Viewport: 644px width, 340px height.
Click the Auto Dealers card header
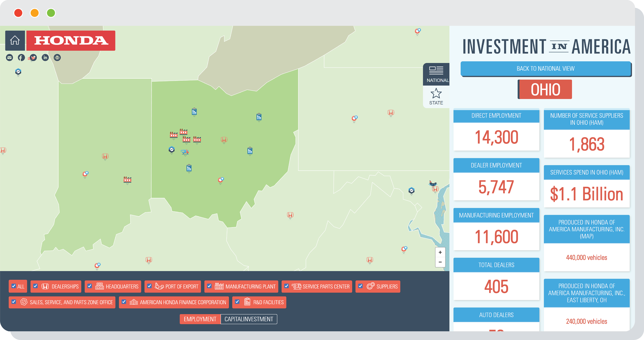(x=496, y=315)
